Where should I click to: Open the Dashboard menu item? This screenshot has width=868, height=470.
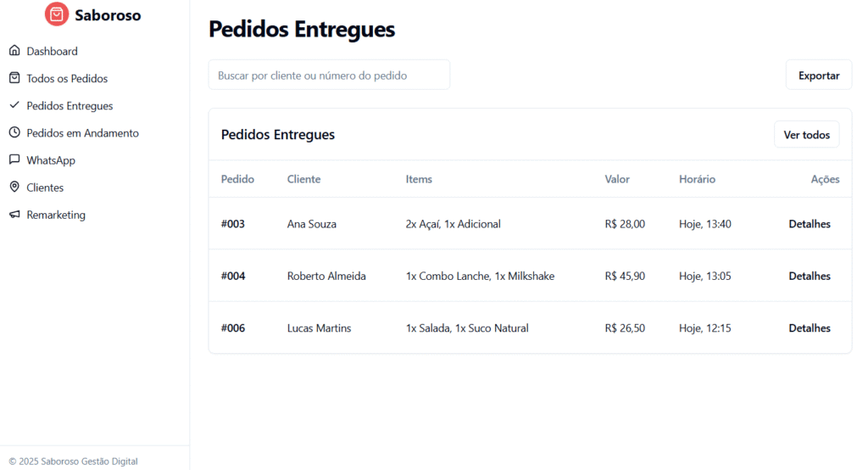(x=52, y=51)
